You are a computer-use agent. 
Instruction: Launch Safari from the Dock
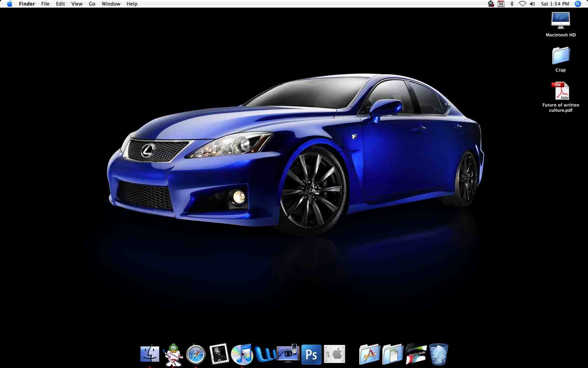[x=196, y=354]
